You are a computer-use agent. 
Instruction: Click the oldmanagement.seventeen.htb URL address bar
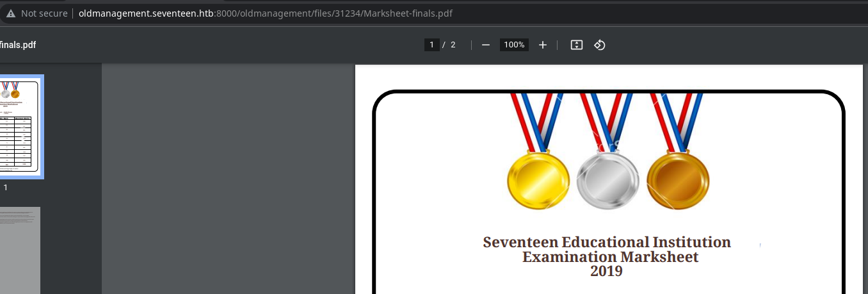pos(266,13)
